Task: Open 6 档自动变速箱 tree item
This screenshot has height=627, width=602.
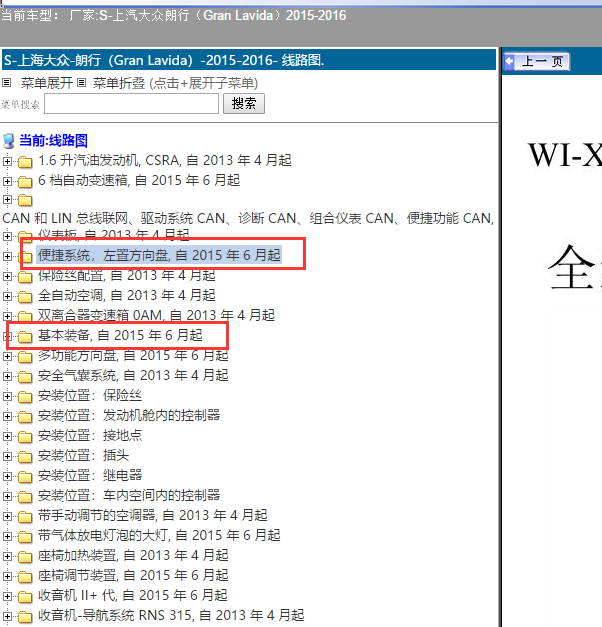Action: 139,180
